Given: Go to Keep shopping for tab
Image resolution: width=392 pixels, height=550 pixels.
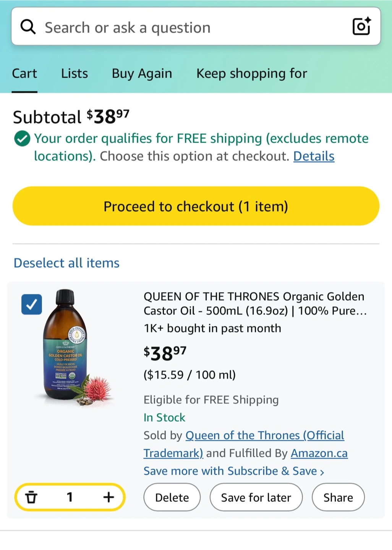Looking at the screenshot, I should (x=251, y=73).
